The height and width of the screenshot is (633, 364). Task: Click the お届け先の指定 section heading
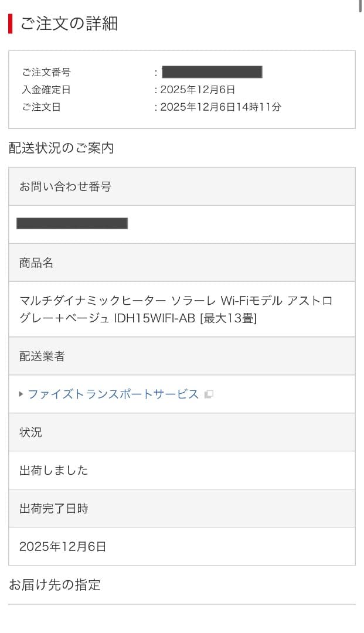point(54,584)
